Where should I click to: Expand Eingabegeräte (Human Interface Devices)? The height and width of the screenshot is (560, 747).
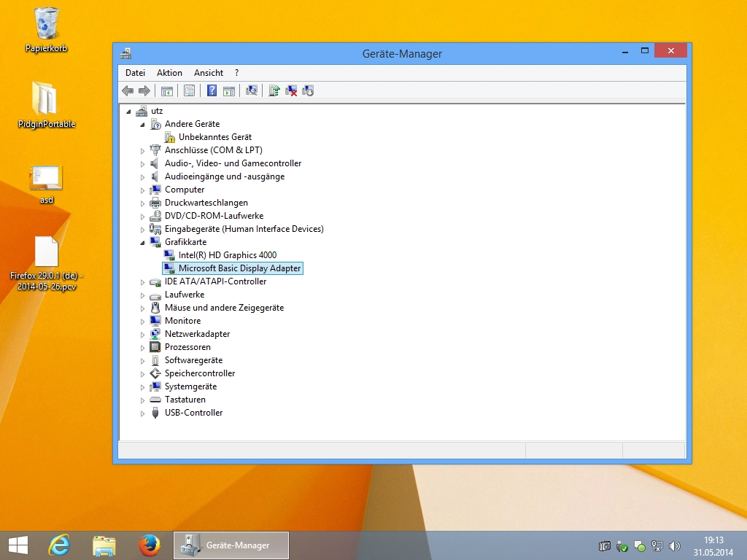pyautogui.click(x=142, y=230)
